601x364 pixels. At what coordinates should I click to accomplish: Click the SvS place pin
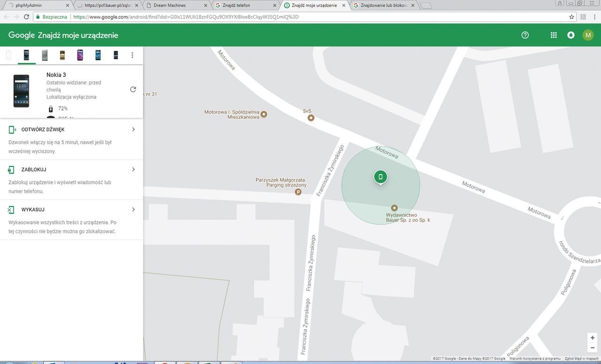pyautogui.click(x=311, y=118)
